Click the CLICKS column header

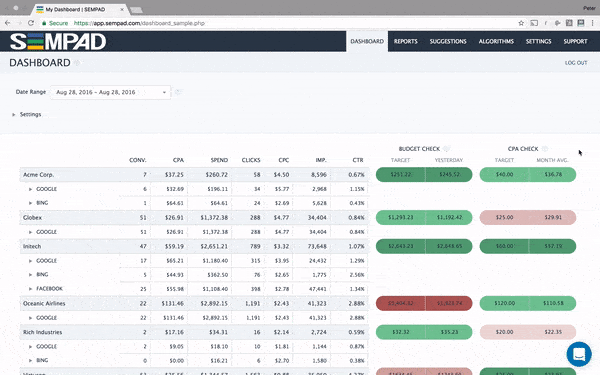click(251, 160)
